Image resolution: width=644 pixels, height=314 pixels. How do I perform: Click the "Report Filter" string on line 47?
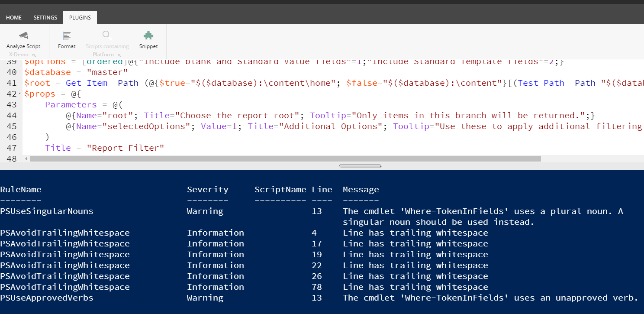click(125, 148)
